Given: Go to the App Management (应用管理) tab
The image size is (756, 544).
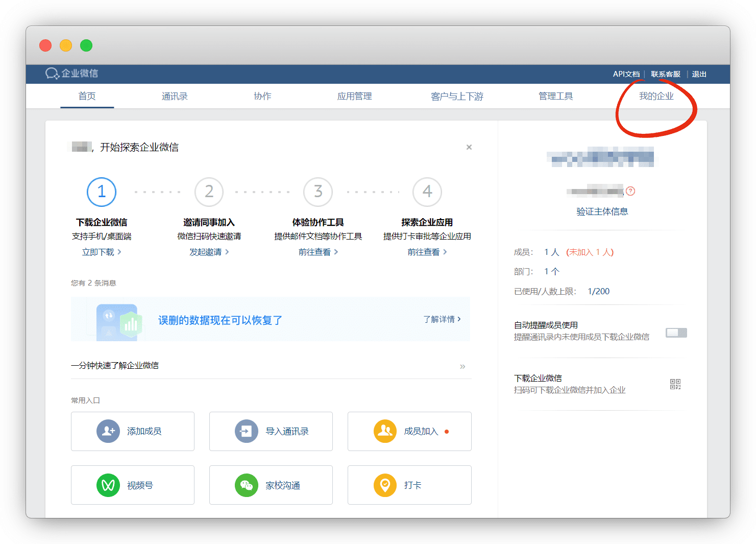Looking at the screenshot, I should pyautogui.click(x=354, y=96).
